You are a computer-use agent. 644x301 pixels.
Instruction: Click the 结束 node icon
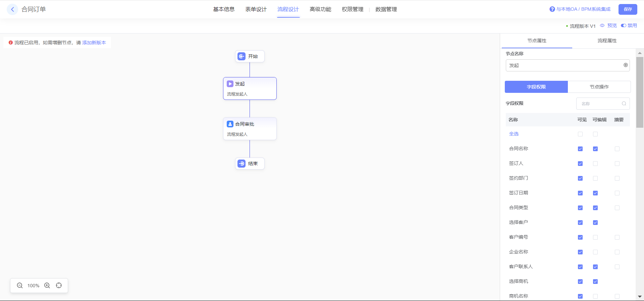pos(241,164)
